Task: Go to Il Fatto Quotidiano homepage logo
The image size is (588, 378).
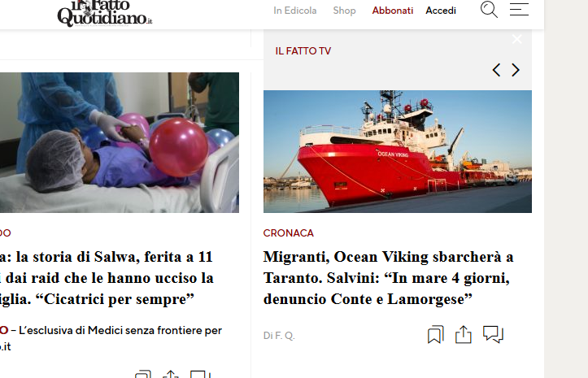Action: (x=105, y=14)
